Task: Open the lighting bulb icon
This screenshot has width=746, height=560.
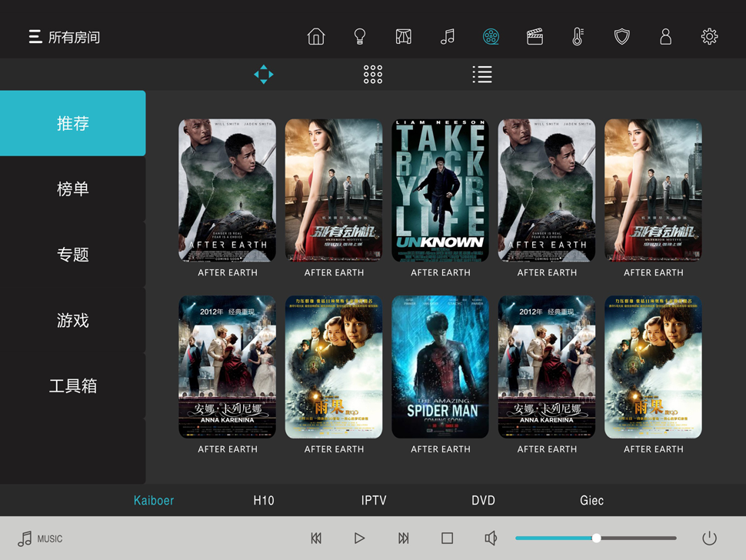Action: (360, 36)
